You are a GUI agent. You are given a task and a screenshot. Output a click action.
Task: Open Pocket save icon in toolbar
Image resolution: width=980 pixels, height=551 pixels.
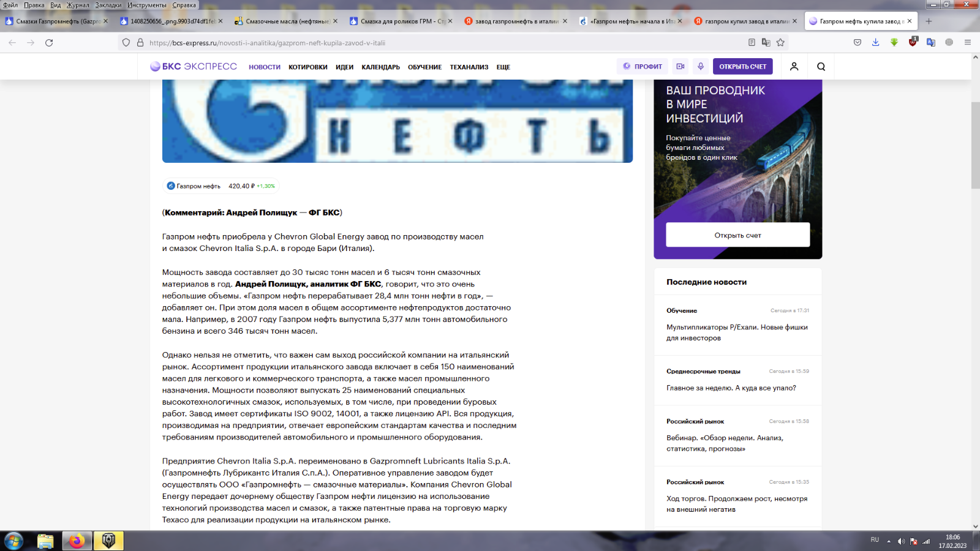858,43
